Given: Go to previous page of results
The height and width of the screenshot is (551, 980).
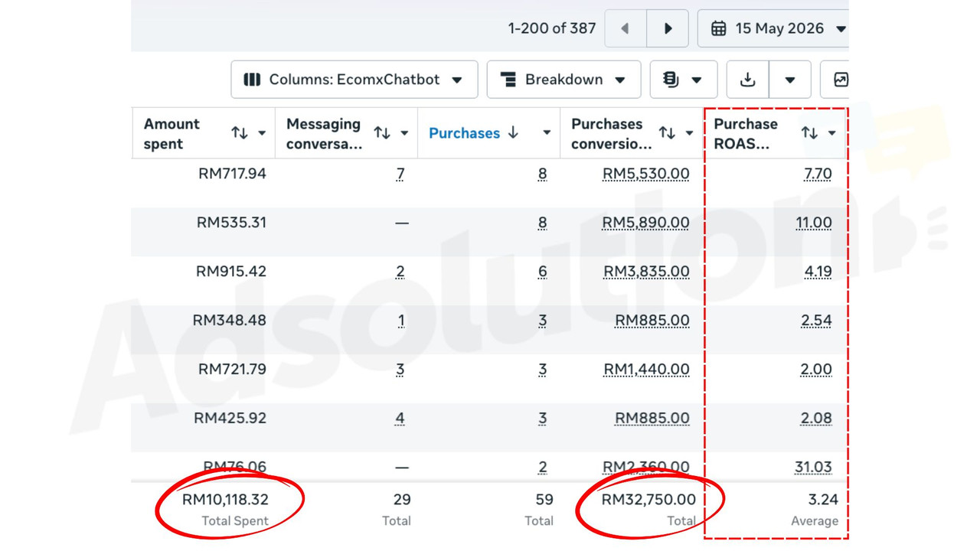Looking at the screenshot, I should pyautogui.click(x=626, y=29).
